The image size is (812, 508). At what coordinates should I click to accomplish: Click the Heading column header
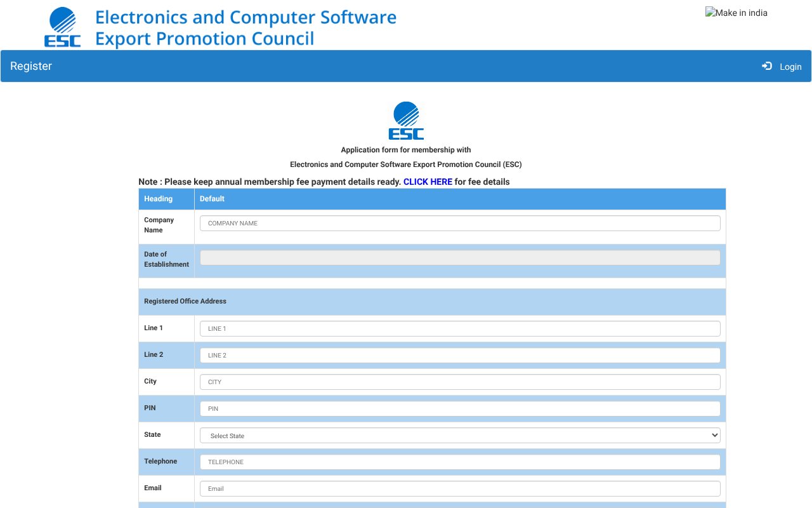pos(158,199)
